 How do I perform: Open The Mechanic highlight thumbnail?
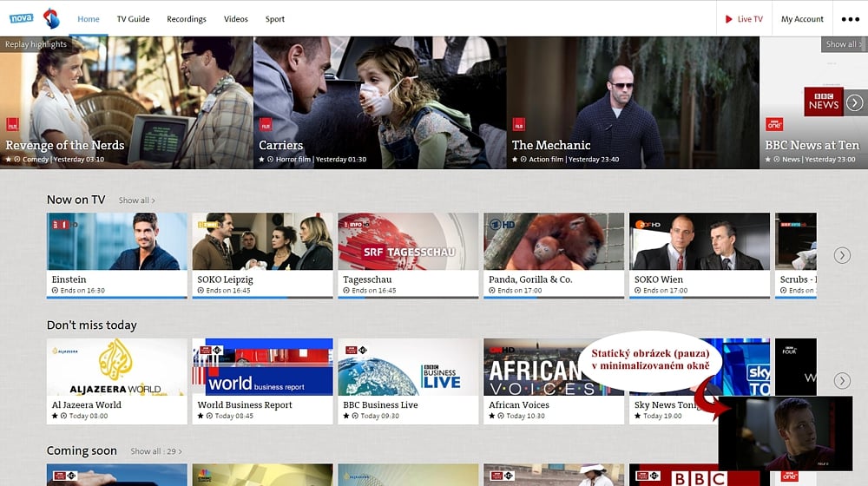coord(633,102)
